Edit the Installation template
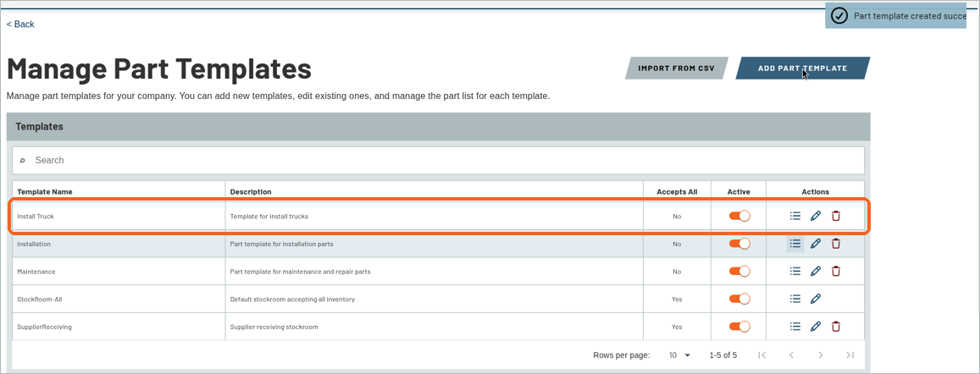 815,244
